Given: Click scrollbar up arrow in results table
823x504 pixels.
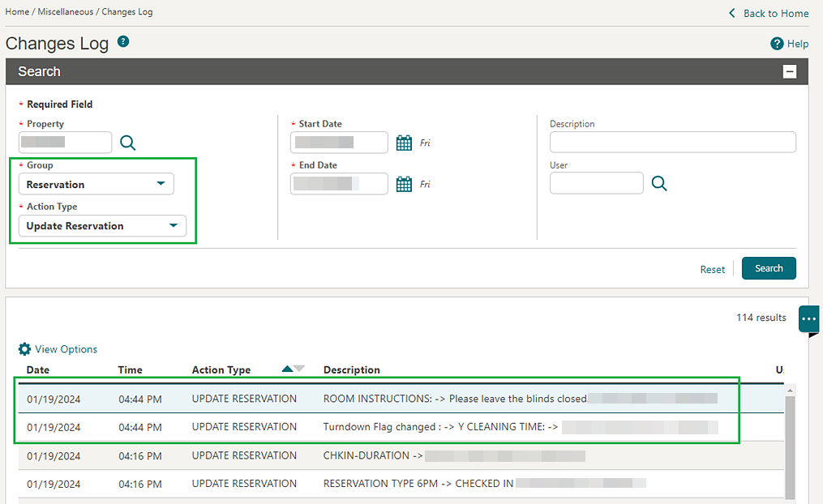Looking at the screenshot, I should click(790, 391).
